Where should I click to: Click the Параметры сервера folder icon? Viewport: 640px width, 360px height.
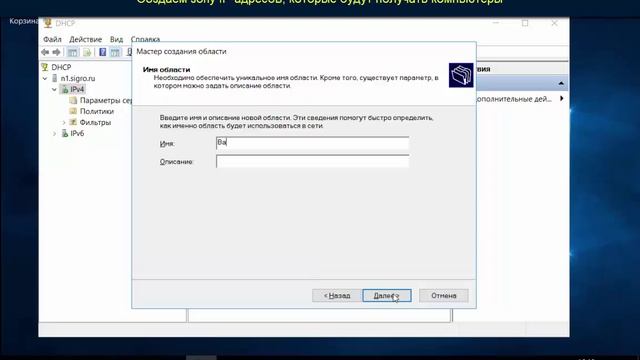click(73, 100)
